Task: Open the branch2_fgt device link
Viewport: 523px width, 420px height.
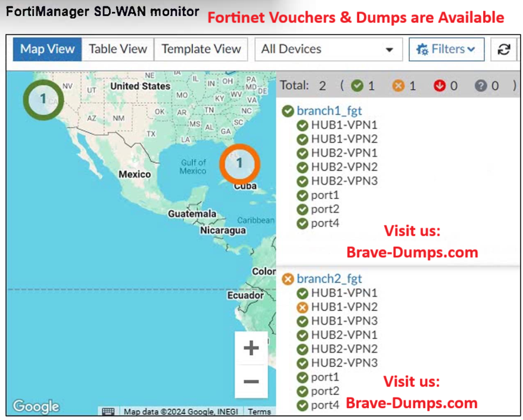Action: pos(329,279)
